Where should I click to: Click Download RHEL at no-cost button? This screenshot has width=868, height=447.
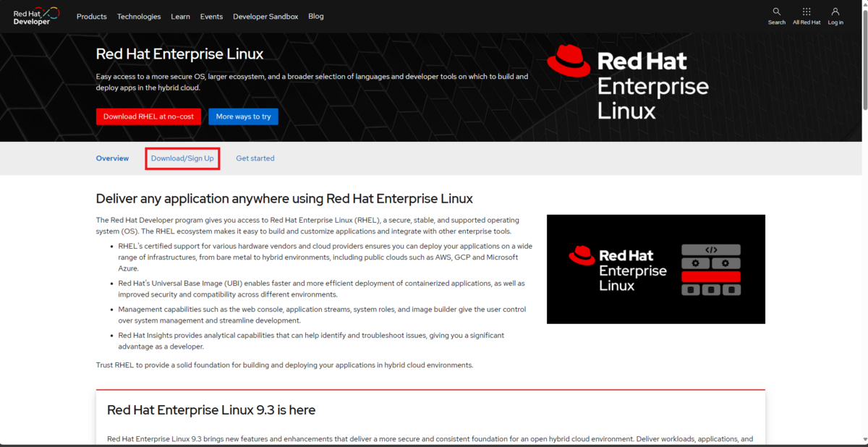coord(148,116)
